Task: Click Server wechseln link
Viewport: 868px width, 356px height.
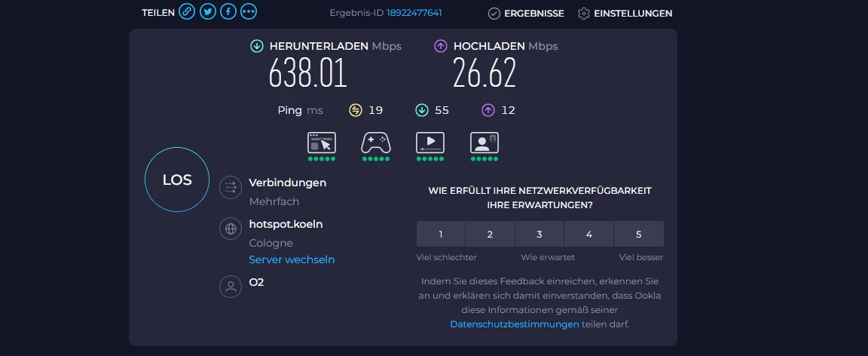Action: [x=292, y=259]
